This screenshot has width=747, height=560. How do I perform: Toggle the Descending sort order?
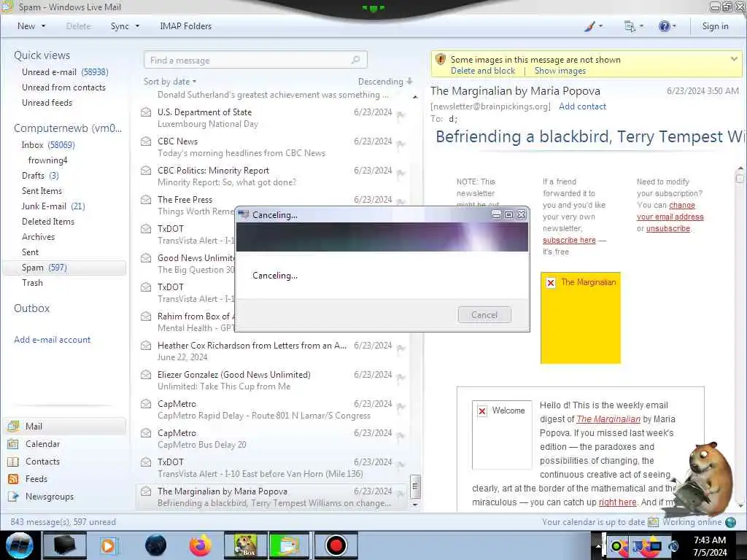(385, 82)
